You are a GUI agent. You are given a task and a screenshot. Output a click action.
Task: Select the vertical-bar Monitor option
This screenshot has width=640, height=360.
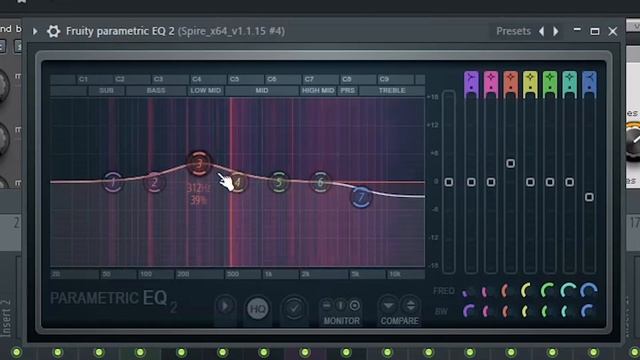[x=340, y=305]
